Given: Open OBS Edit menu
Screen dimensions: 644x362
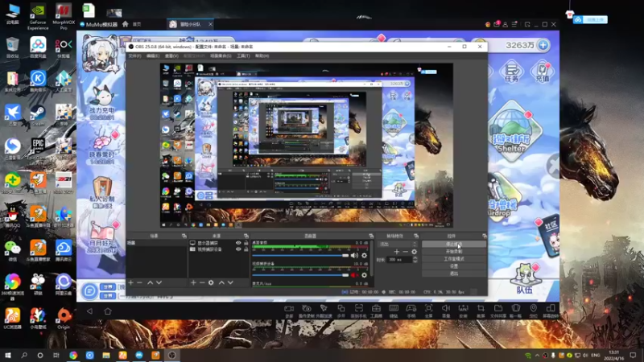Looking at the screenshot, I should pyautogui.click(x=153, y=56).
